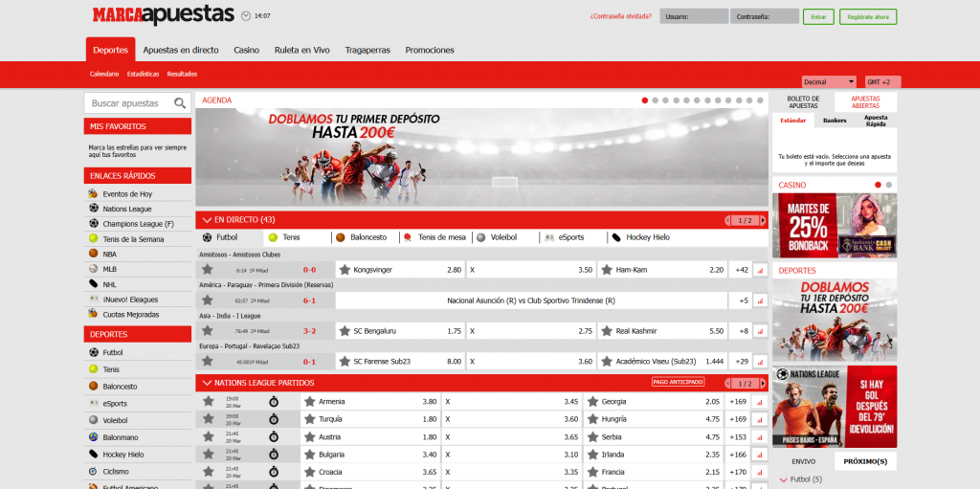Viewport: 980px width, 489px height.
Task: Collapse the Nations League Partidos section
Action: [207, 383]
